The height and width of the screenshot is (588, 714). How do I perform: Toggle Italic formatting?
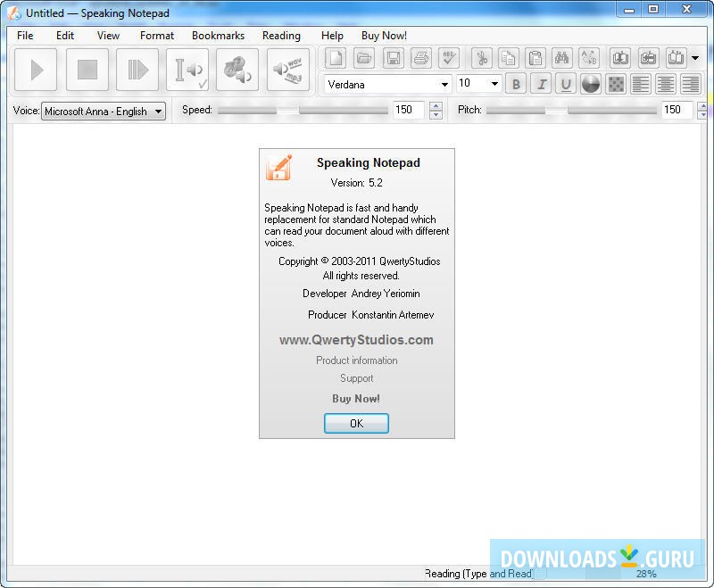542,84
